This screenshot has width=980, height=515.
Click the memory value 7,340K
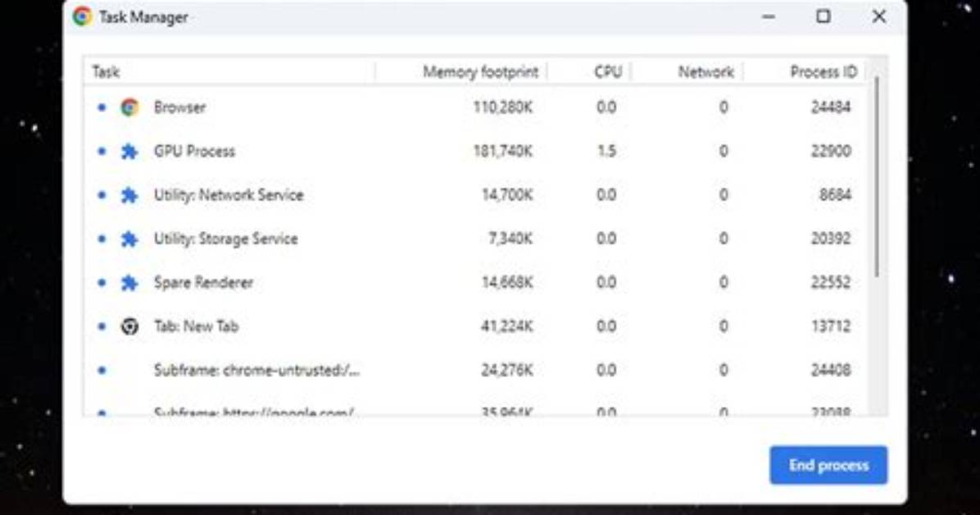pos(510,239)
